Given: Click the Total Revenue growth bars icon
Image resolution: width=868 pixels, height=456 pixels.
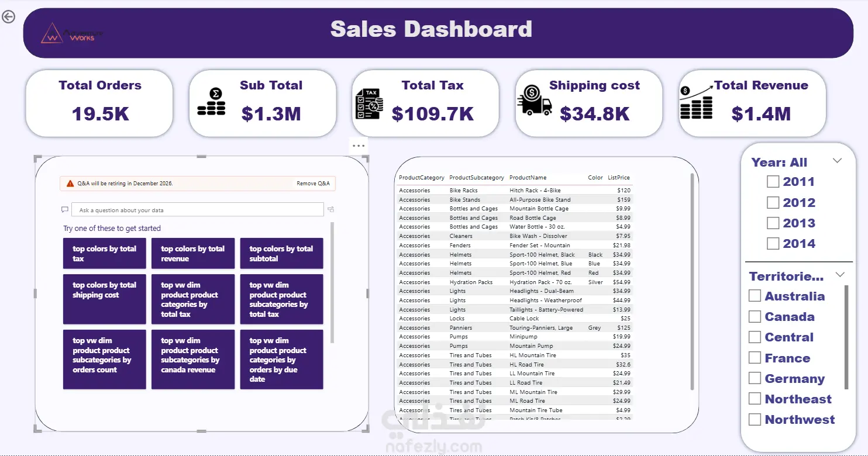Looking at the screenshot, I should (x=697, y=102).
